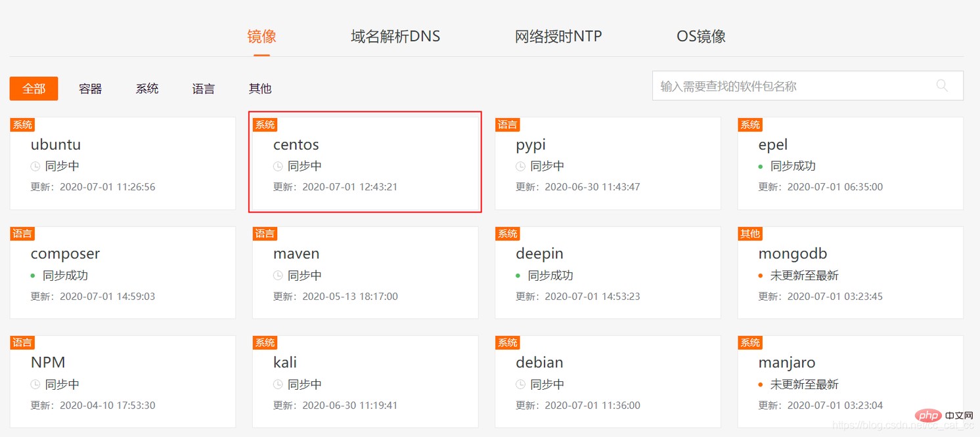Open the manjaro mirror card
The image size is (980, 437).
(851, 382)
